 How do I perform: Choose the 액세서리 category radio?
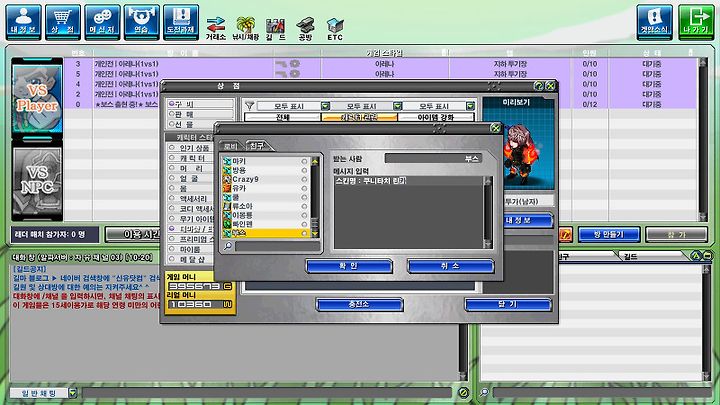[x=172, y=198]
